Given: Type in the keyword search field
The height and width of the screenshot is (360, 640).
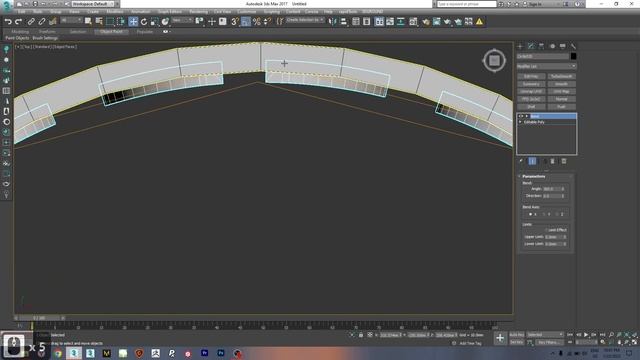Looking at the screenshot, I should (x=467, y=4).
